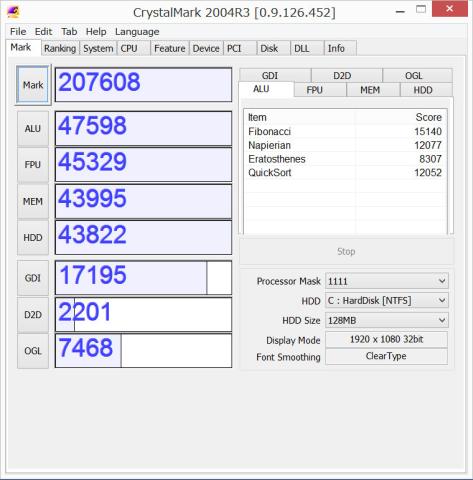Show FPU results tab in score panel
This screenshot has width=473, height=480.
click(x=320, y=90)
